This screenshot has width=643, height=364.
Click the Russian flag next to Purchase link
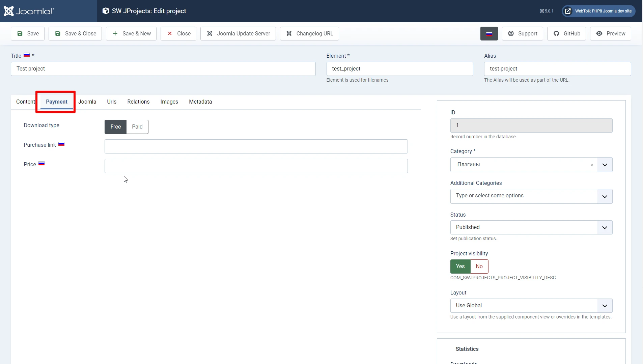pos(61,144)
